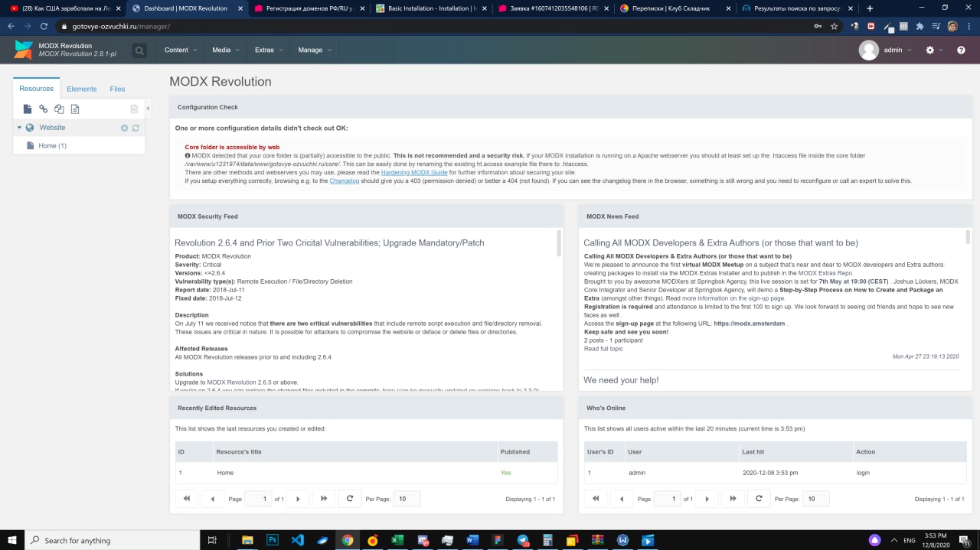This screenshot has width=980, height=550.
Task: Click the Windows search box
Action: tap(113, 540)
